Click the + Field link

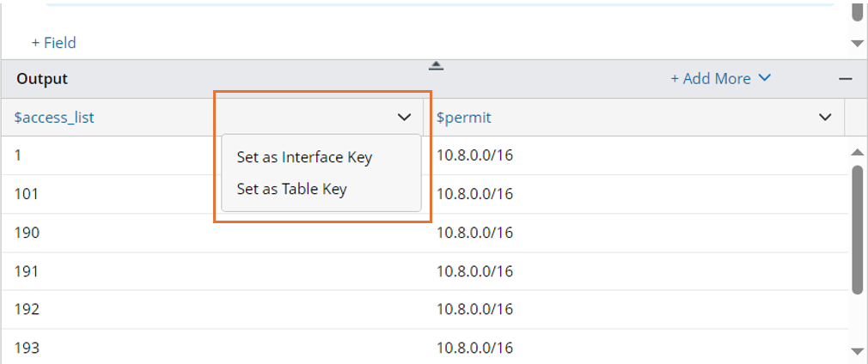click(x=54, y=42)
